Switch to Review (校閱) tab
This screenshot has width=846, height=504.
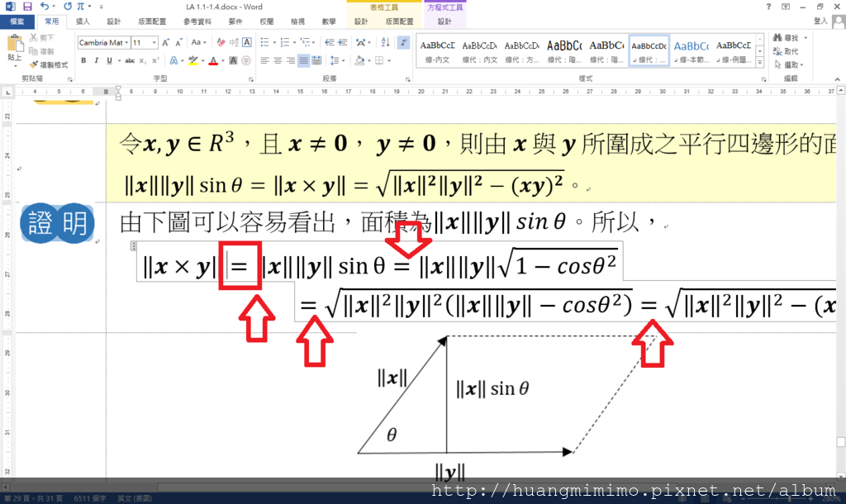pyautogui.click(x=267, y=21)
